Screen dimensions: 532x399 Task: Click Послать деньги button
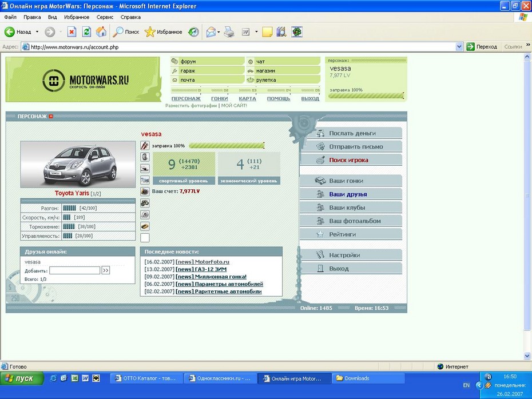[x=351, y=133]
